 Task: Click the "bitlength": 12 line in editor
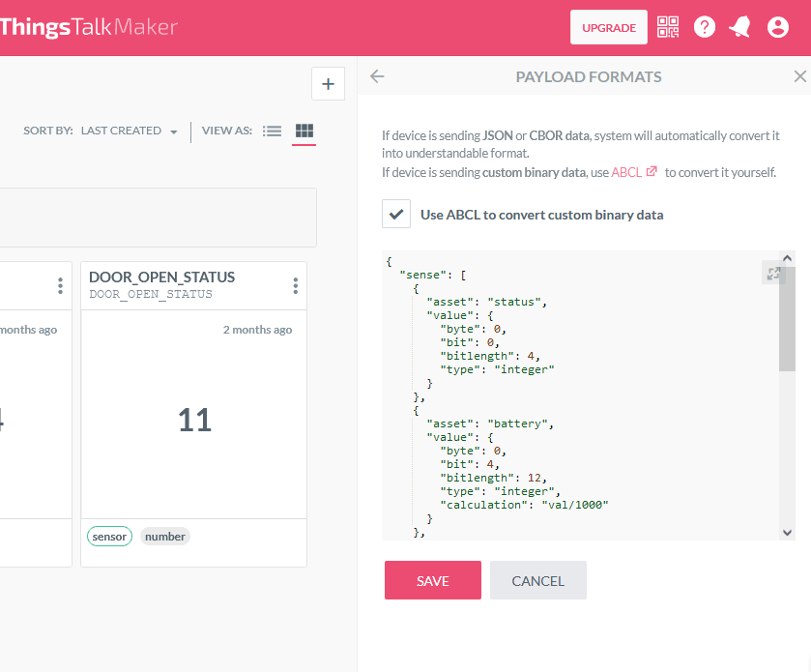493,478
